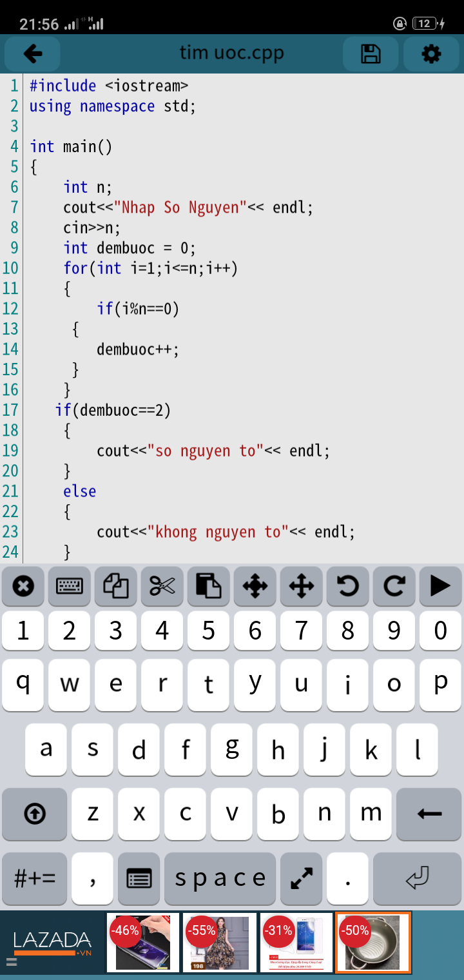Viewport: 464px width, 980px height.
Task: Save the file with the floppy disk icon
Action: point(371,54)
